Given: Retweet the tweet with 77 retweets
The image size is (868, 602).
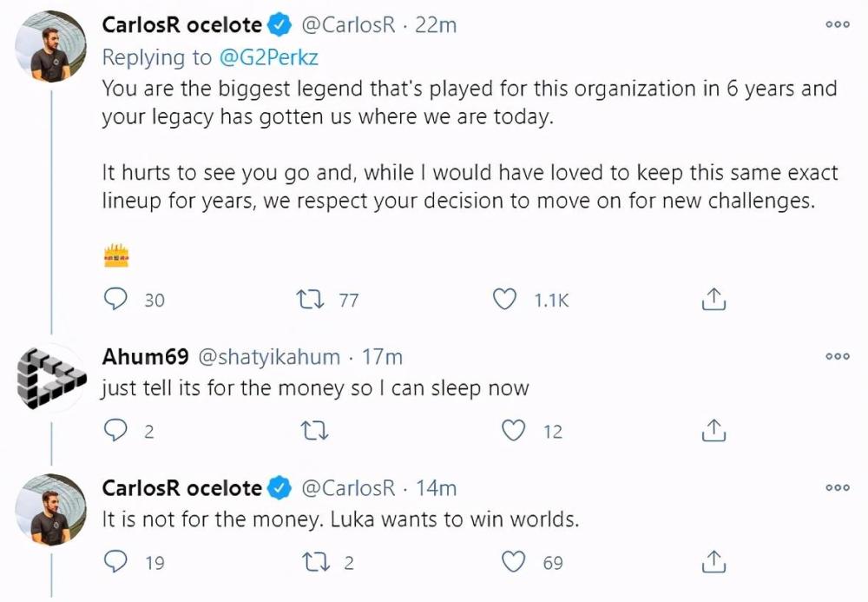Looking at the screenshot, I should (311, 300).
